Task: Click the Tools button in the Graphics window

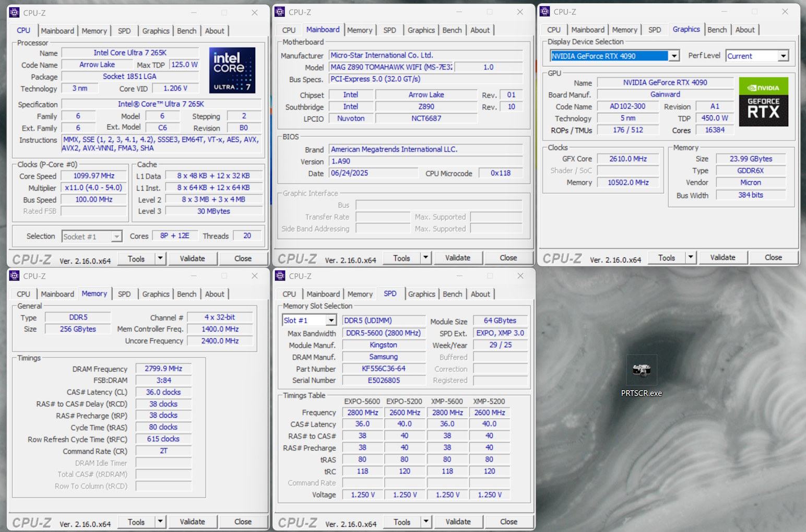Action: click(666, 257)
